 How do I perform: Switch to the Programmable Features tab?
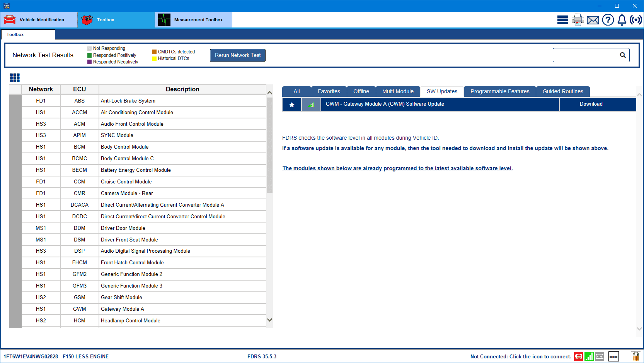(x=499, y=91)
